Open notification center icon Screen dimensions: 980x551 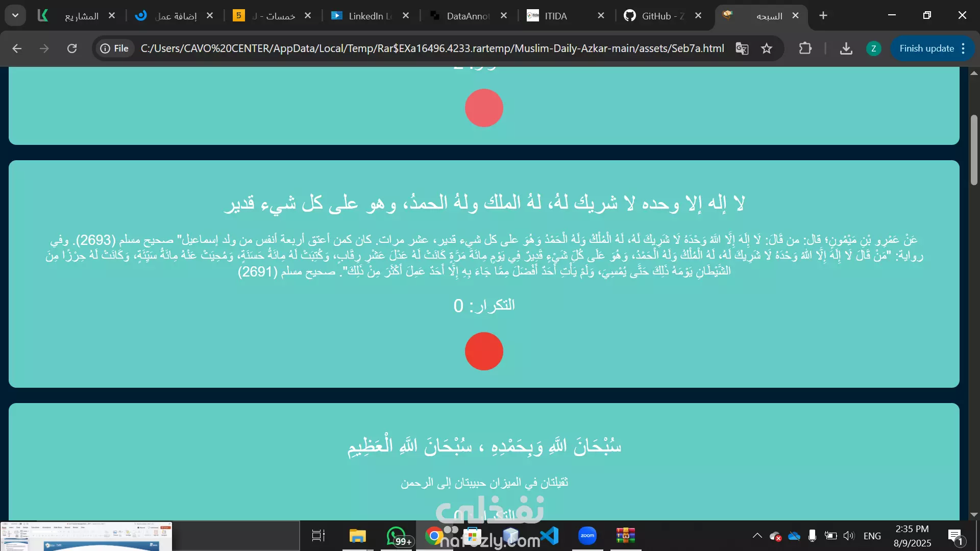coord(955,536)
